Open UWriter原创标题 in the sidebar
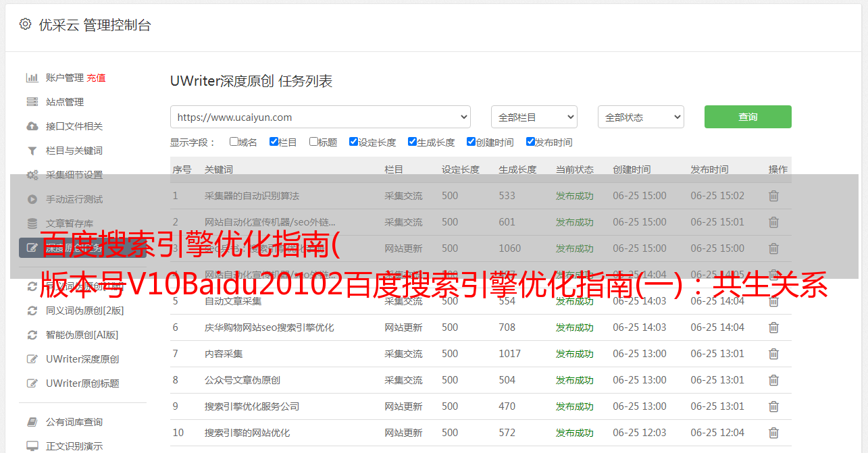The image size is (868, 453). tap(82, 383)
